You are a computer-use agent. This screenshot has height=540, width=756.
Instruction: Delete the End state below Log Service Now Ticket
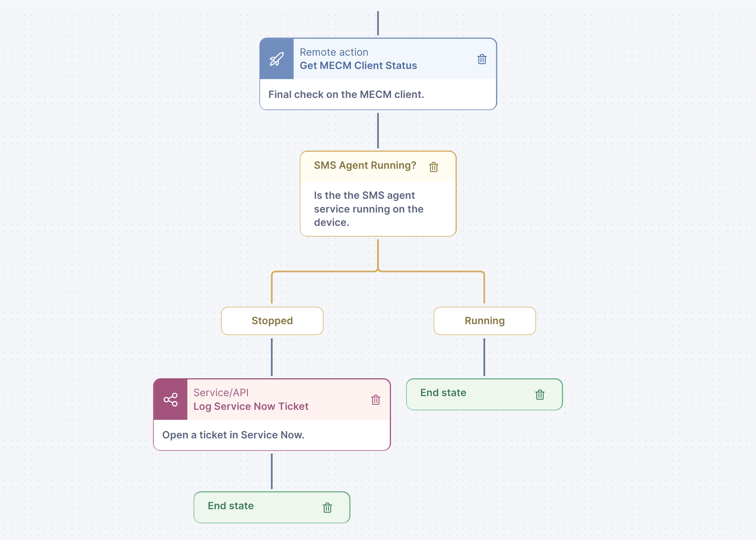[327, 507]
